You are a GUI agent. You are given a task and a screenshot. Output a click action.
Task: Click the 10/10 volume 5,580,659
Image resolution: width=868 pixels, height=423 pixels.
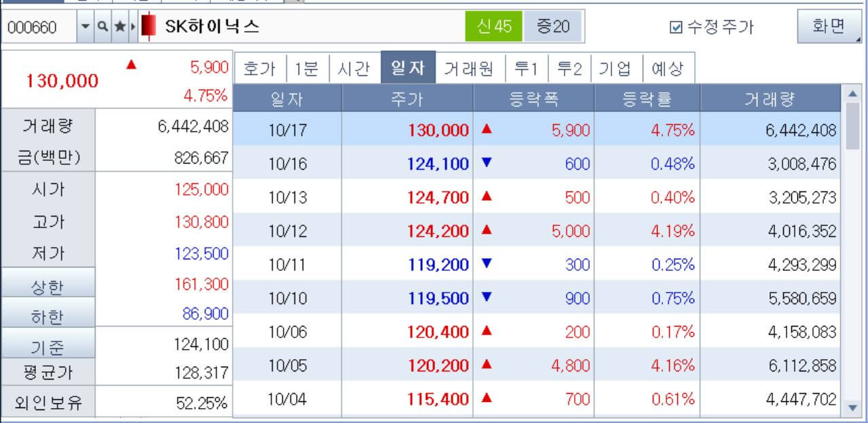(802, 298)
